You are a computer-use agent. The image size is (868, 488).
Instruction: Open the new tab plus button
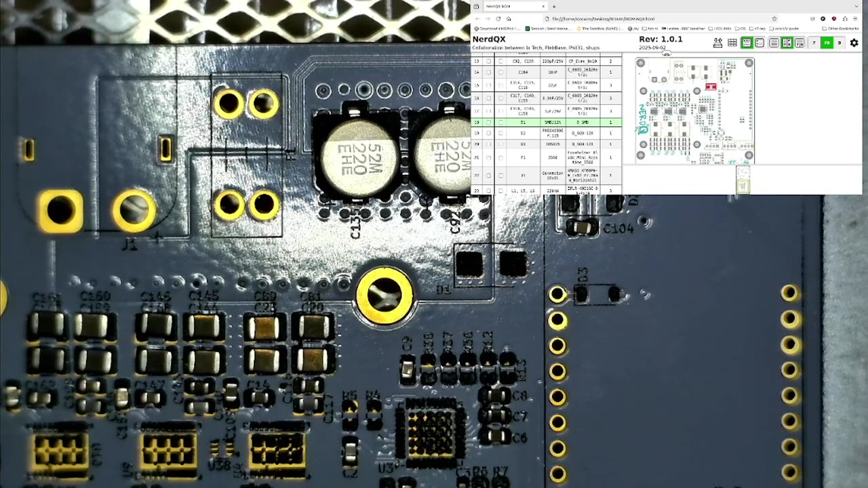554,6
